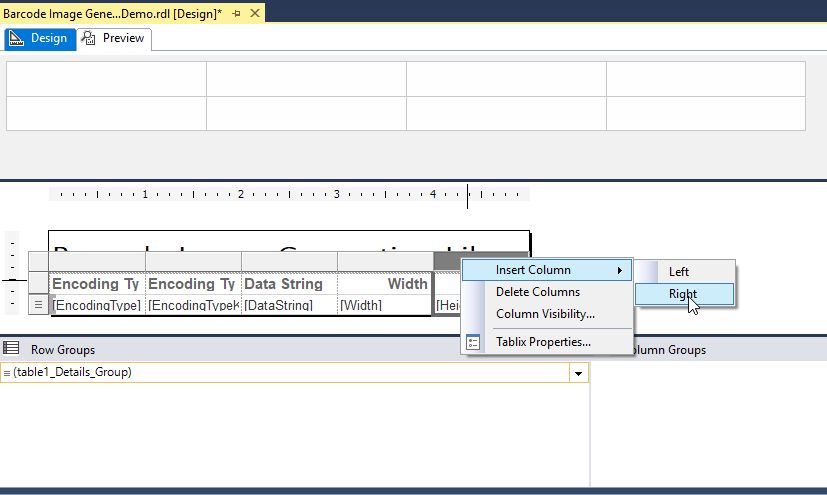Choose Left in the Insert Column submenu
The image size is (827, 495).
685,272
